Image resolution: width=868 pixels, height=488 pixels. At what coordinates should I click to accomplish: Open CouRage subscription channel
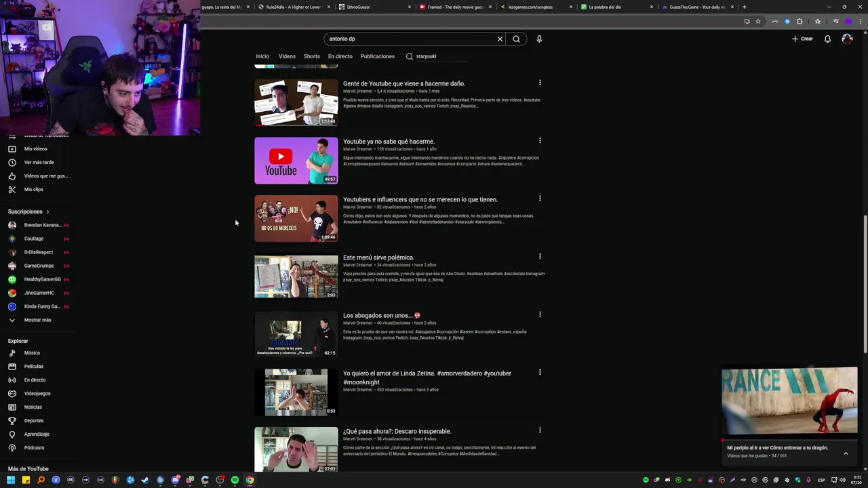(x=37, y=239)
